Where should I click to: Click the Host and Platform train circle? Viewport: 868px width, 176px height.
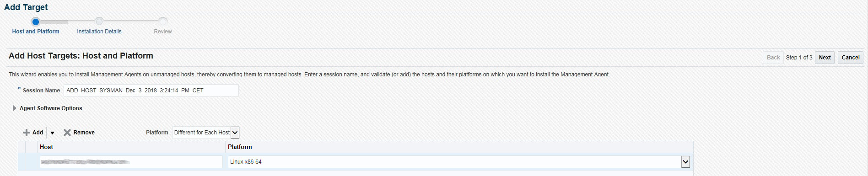36,21
